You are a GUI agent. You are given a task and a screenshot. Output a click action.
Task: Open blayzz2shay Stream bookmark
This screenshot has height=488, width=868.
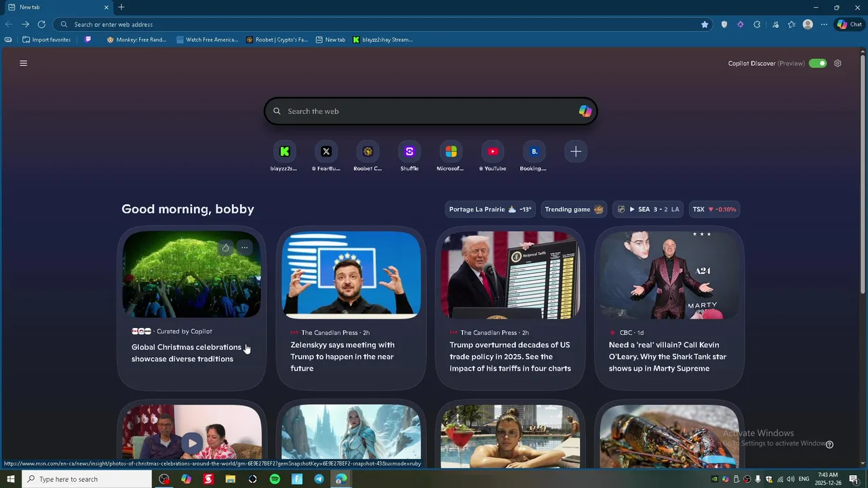[382, 39]
